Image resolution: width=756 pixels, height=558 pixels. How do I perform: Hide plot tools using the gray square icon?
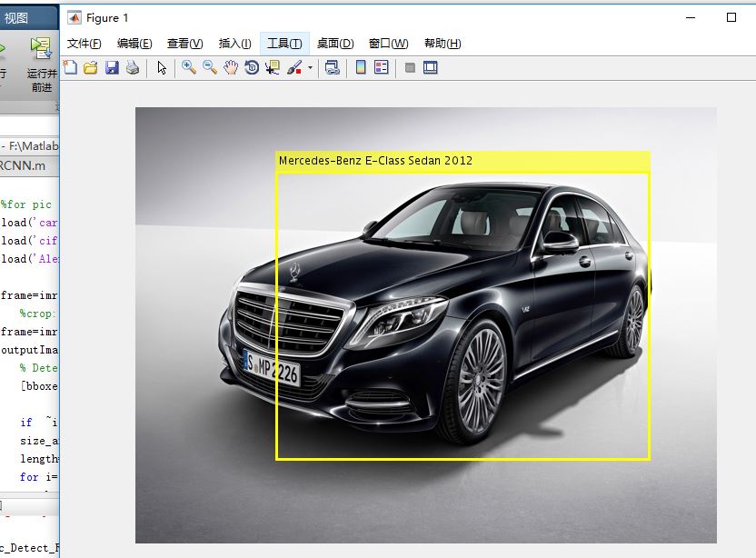pyautogui.click(x=410, y=67)
